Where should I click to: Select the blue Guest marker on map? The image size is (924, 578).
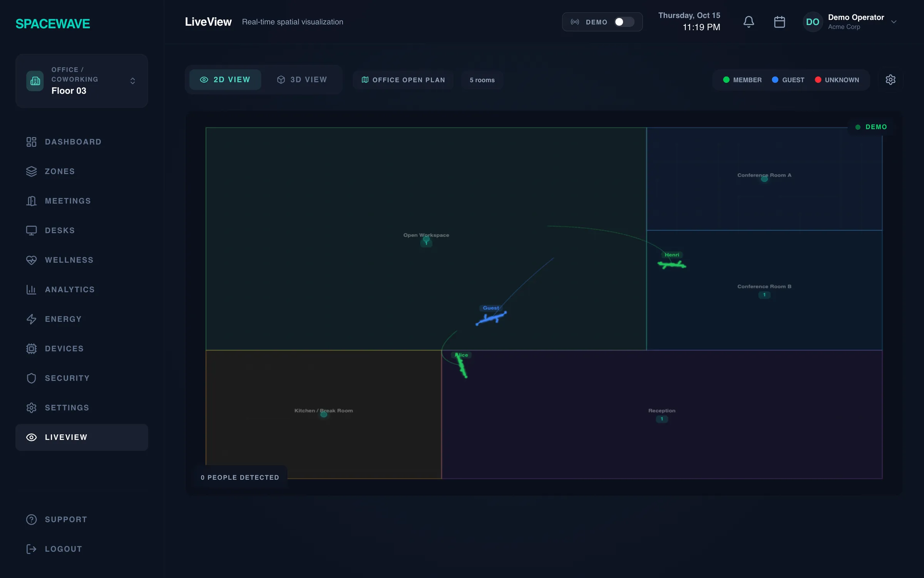coord(491,318)
